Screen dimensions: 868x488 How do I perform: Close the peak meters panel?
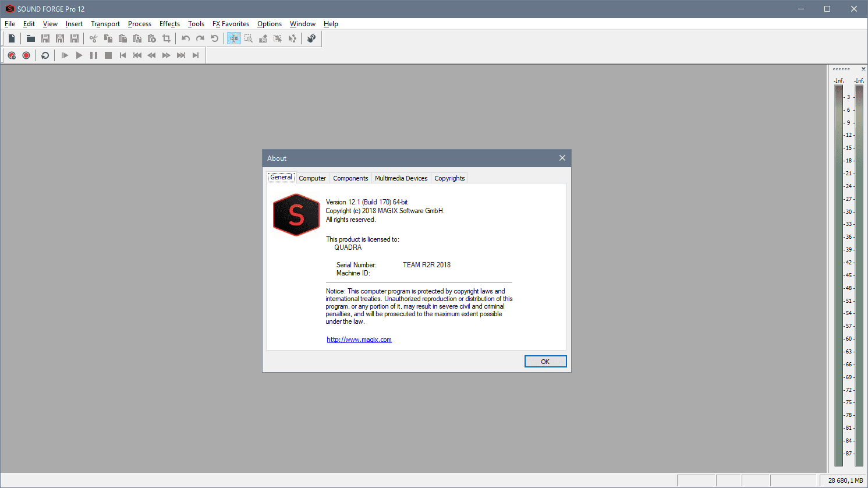(863, 69)
